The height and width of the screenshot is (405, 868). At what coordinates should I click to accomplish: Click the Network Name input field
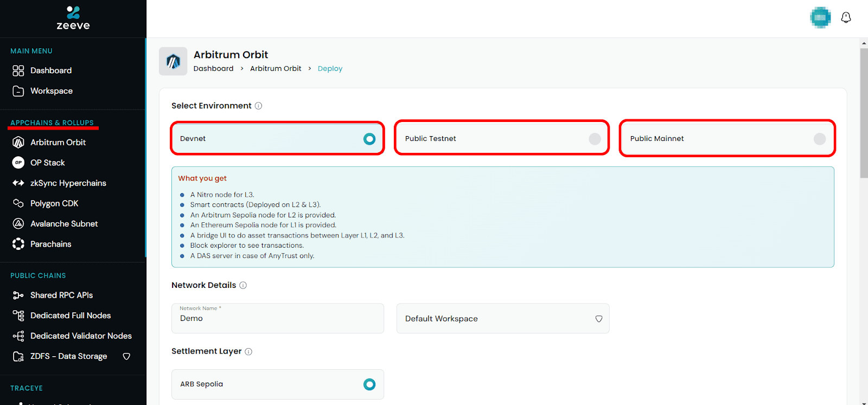(x=278, y=319)
